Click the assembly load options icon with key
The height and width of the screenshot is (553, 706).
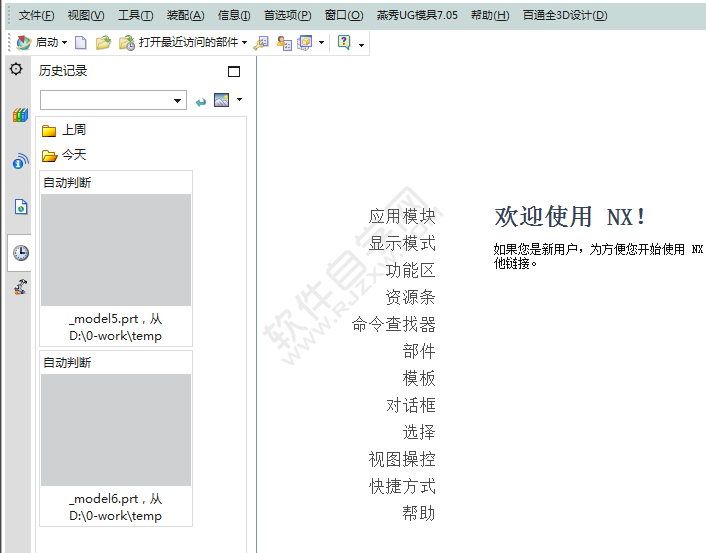click(x=261, y=43)
